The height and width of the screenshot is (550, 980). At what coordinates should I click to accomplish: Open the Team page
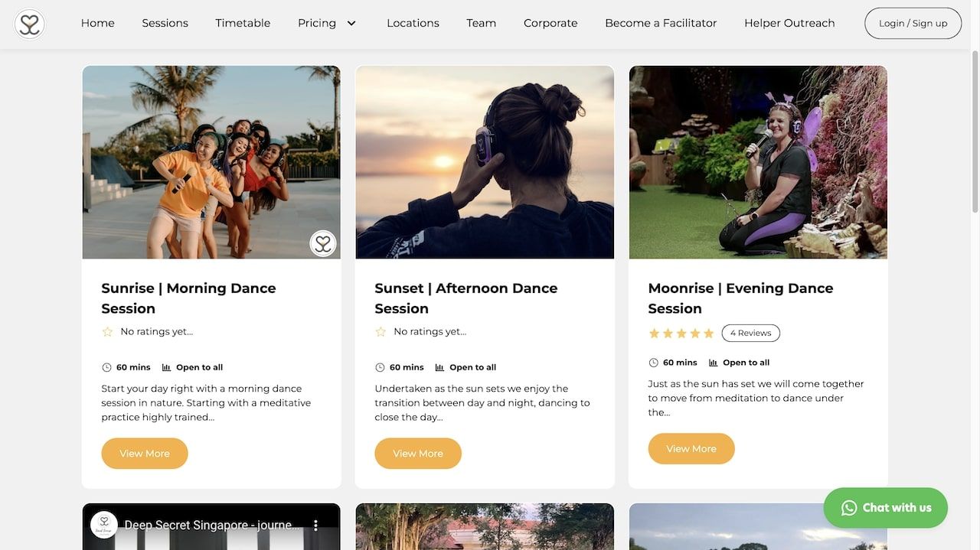(x=482, y=23)
